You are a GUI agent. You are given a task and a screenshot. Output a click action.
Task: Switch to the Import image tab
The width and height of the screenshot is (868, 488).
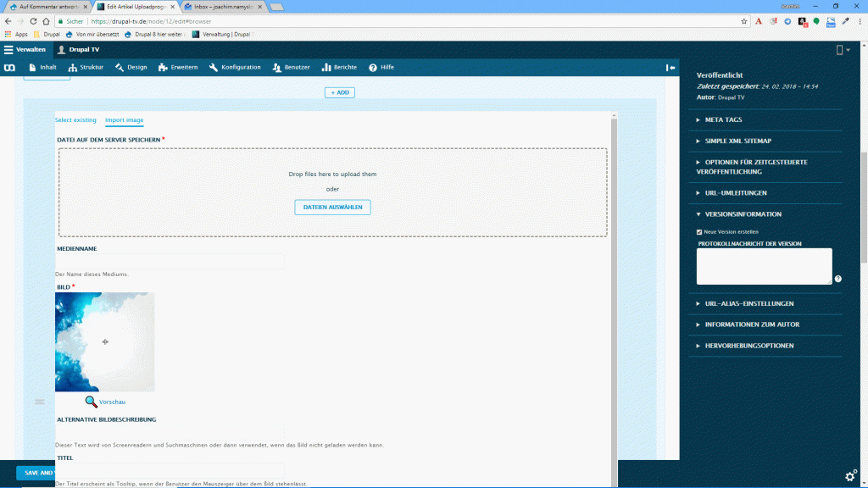[x=124, y=120]
